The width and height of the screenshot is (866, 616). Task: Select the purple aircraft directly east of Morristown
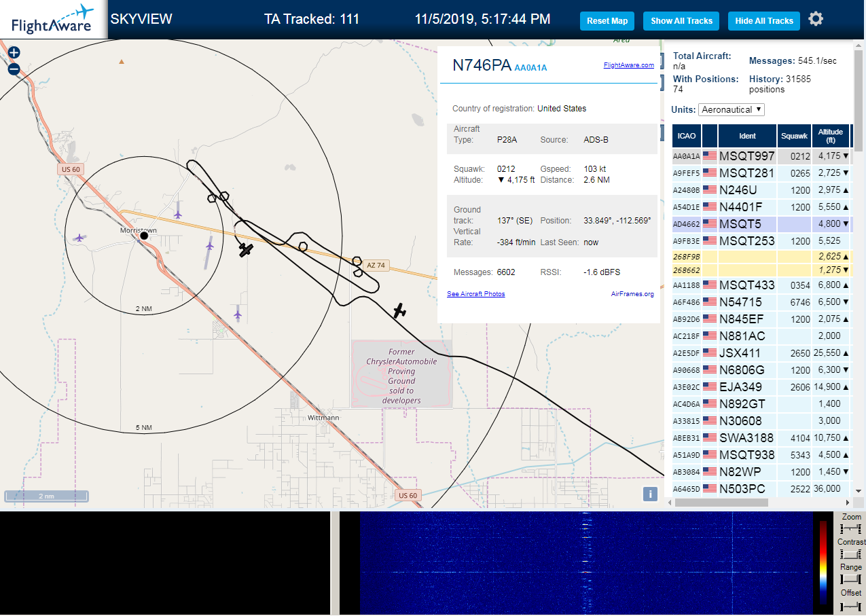click(x=209, y=245)
